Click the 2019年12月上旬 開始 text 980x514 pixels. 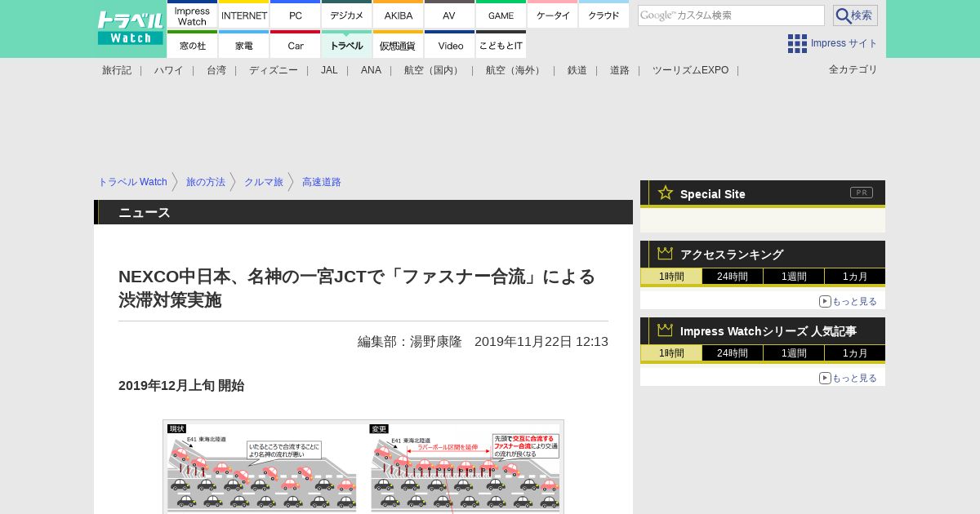coord(181,385)
